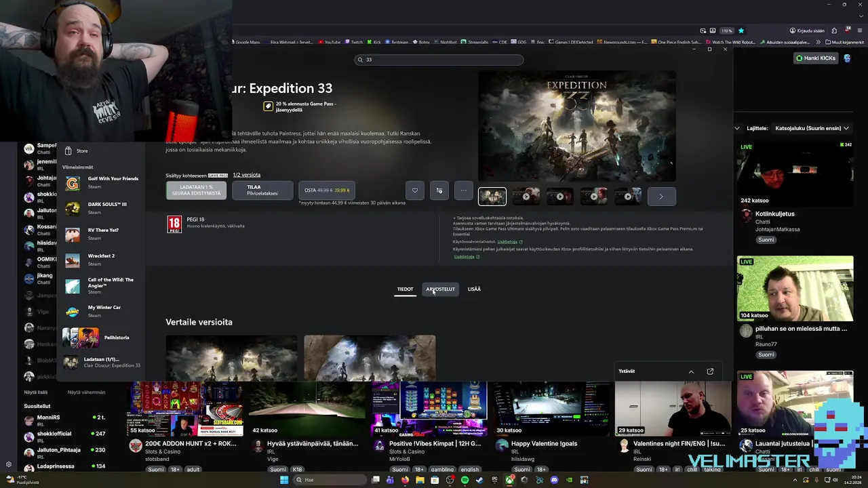
Task: Click the Firefox bookmark star icon
Action: click(741, 30)
